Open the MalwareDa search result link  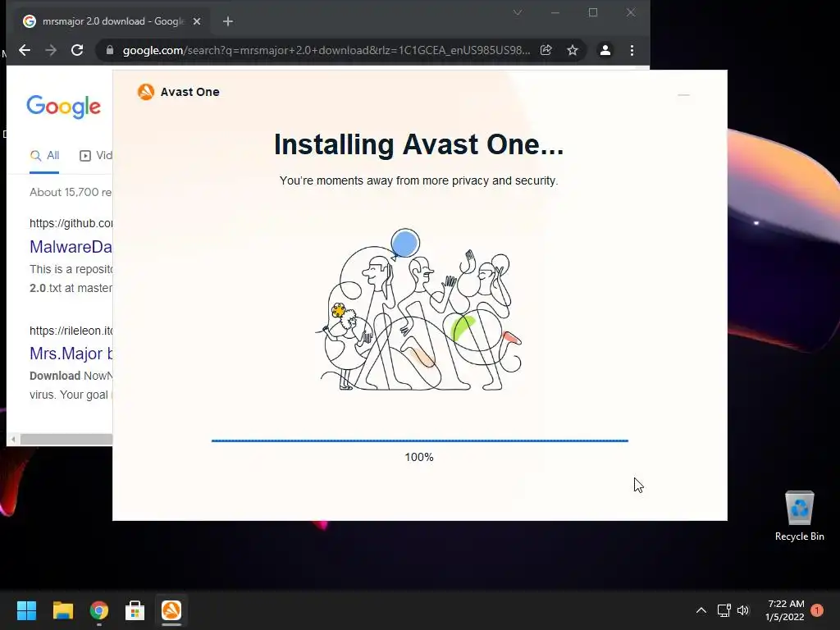[71, 247]
